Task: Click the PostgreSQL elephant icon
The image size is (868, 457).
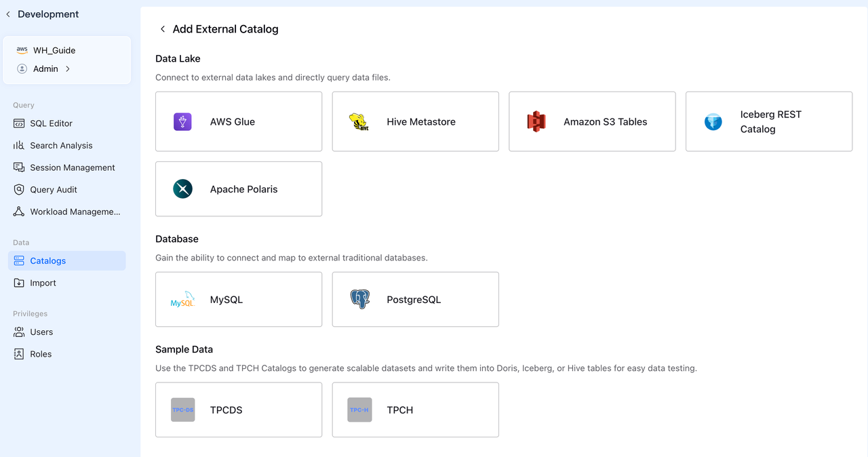Action: 359,300
